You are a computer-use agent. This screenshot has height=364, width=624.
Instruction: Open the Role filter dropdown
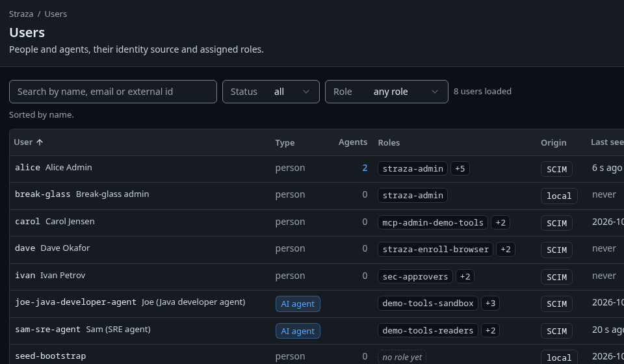(386, 92)
